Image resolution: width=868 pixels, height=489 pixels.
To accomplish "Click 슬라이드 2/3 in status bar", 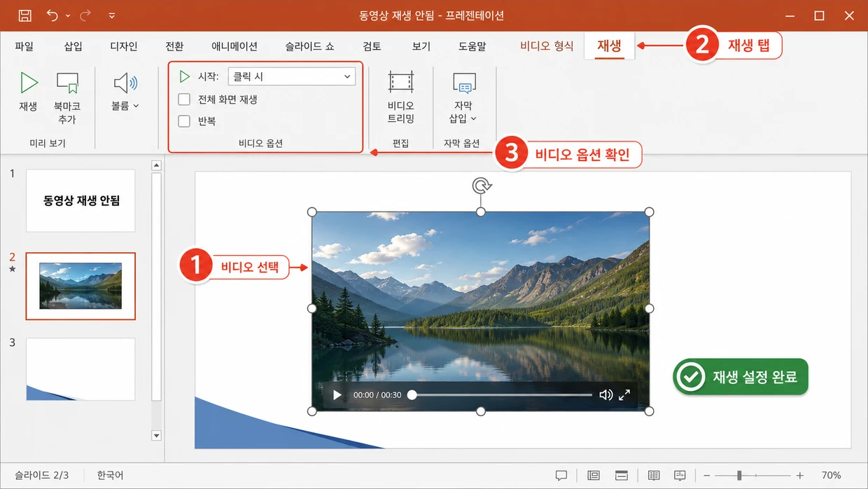I will click(42, 476).
